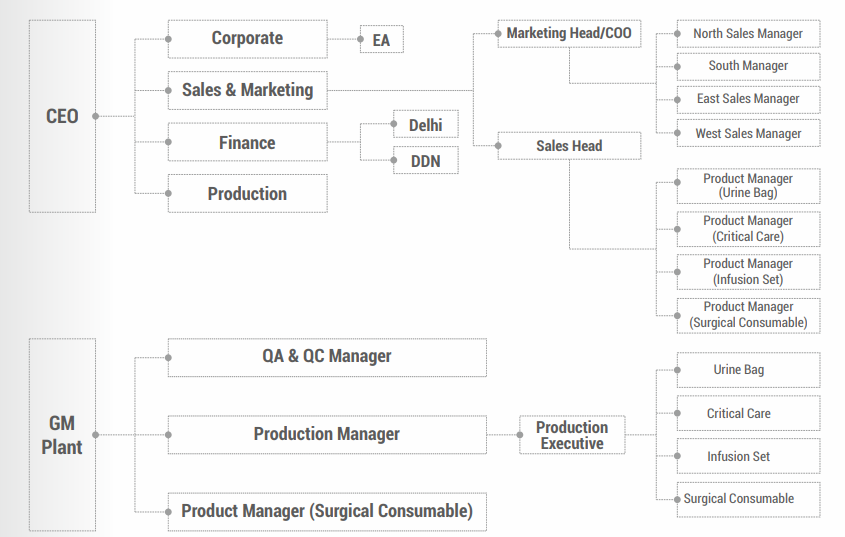Select the South Manager box
This screenshot has width=845, height=537.
coord(748,66)
